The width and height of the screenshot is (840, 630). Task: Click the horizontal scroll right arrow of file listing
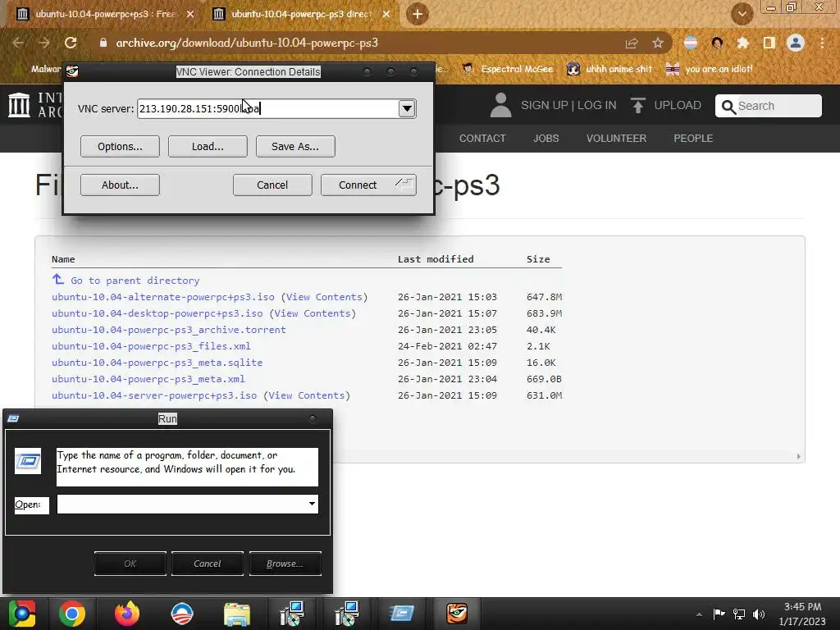pos(798,456)
